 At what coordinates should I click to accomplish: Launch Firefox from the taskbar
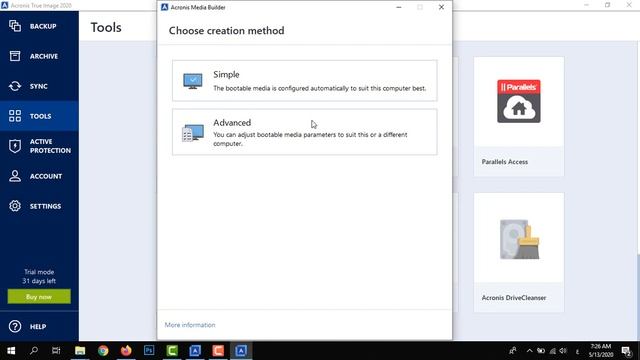pyautogui.click(x=126, y=351)
